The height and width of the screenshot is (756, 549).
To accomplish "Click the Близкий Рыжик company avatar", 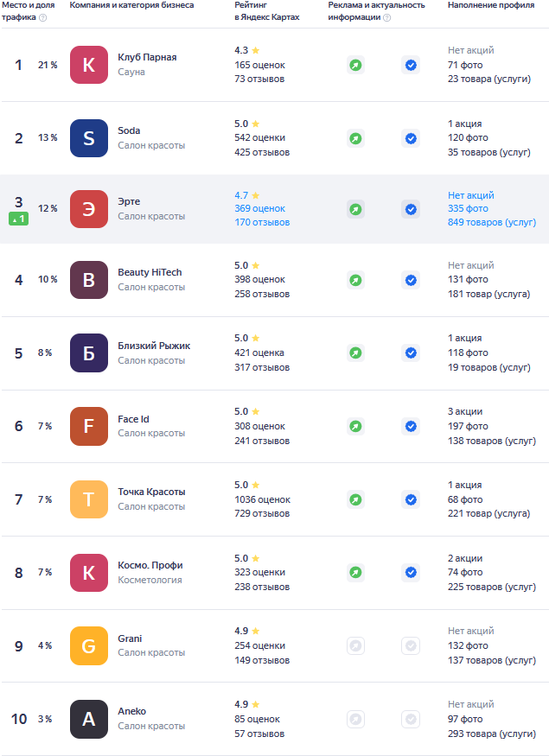I will click(89, 353).
